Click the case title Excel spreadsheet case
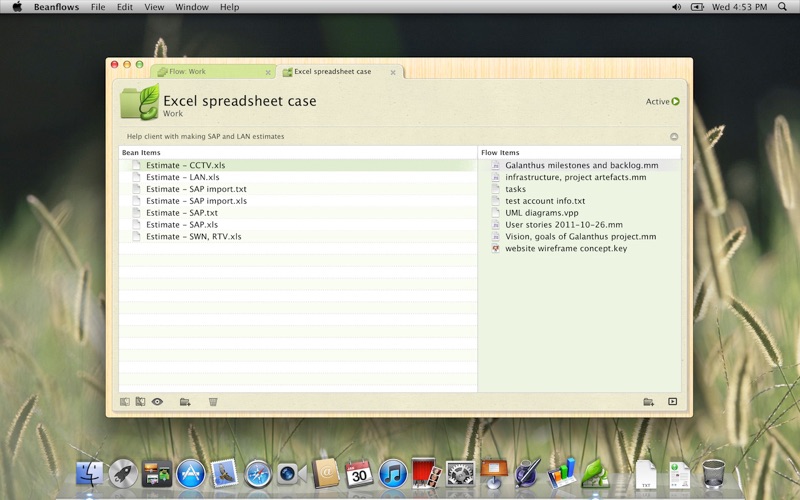This screenshot has width=800, height=500. coord(240,101)
